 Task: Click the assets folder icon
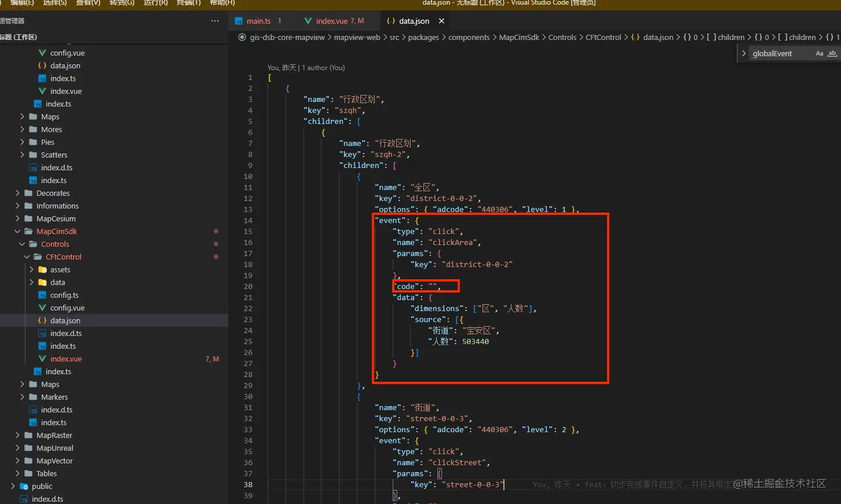click(42, 269)
